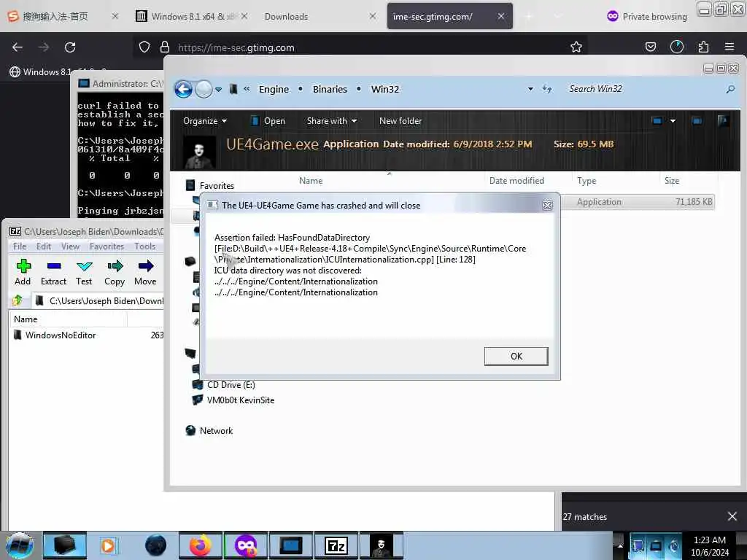
Task: Go back in the Explorer window
Action: 183,89
